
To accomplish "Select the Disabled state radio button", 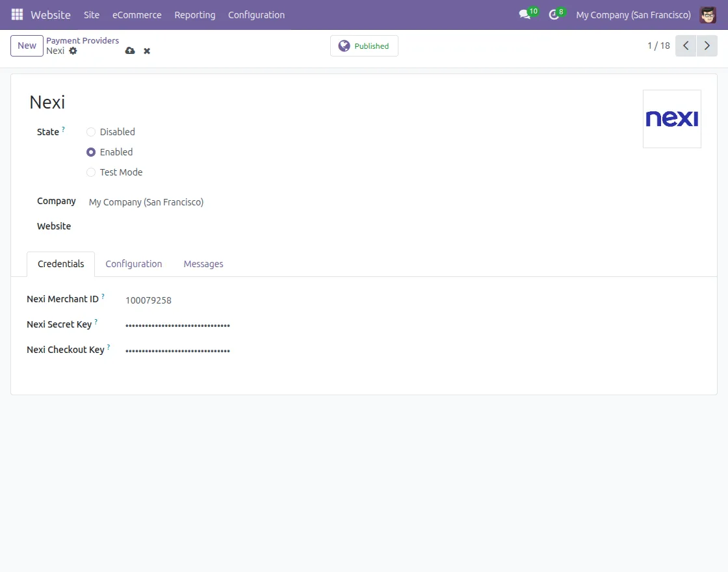I will pos(91,132).
